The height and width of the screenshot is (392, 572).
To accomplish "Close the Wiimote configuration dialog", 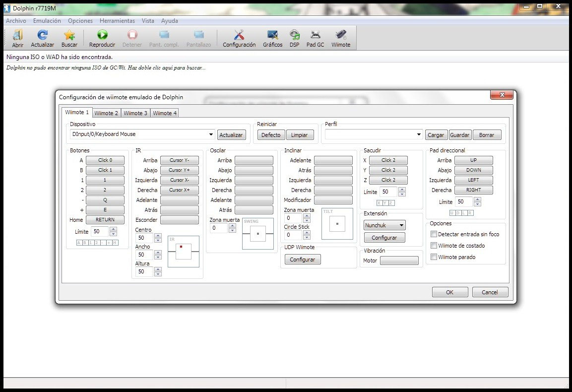I will click(x=502, y=95).
